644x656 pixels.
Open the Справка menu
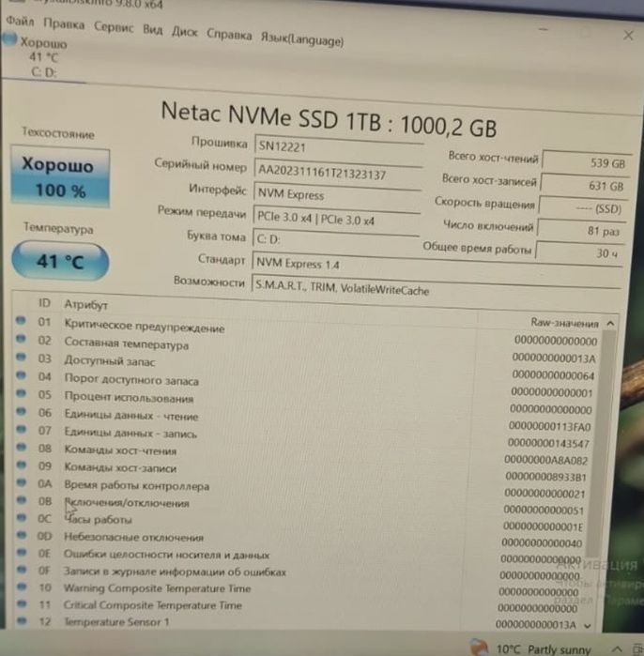pos(229,35)
